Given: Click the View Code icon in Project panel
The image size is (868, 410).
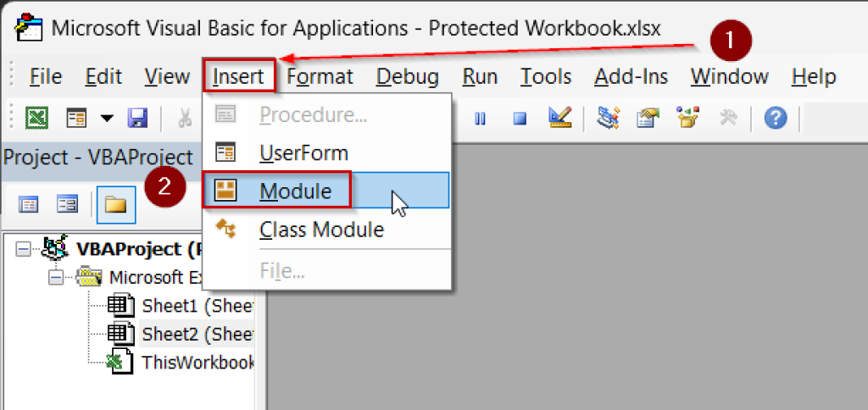Looking at the screenshot, I should pos(30,204).
